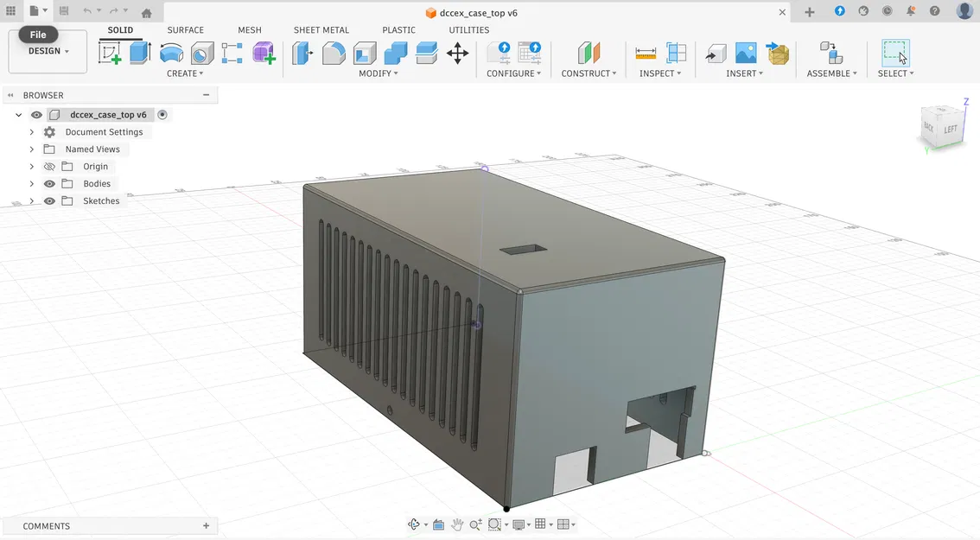
Task: Select the Move/Copy tool
Action: [457, 54]
